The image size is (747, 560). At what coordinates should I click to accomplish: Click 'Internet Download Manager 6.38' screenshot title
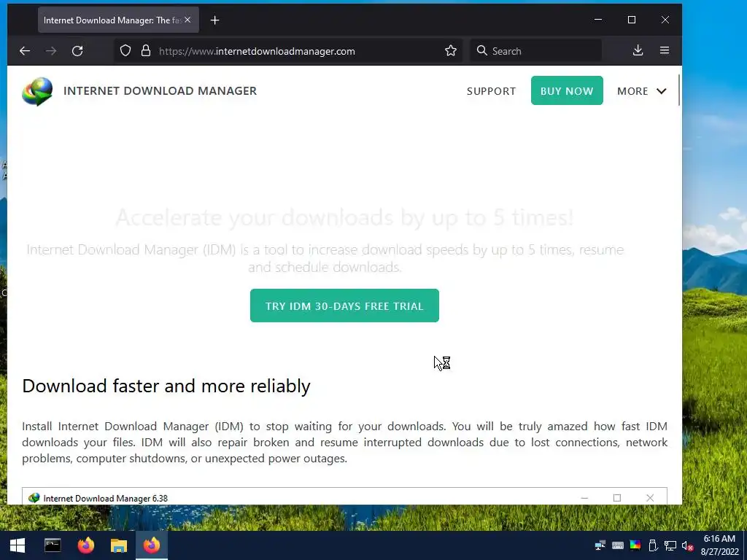point(105,498)
